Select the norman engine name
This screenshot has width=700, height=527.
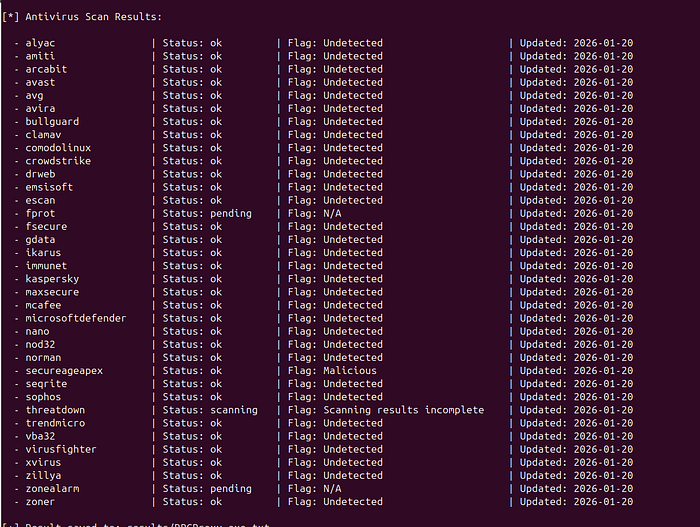43,358
